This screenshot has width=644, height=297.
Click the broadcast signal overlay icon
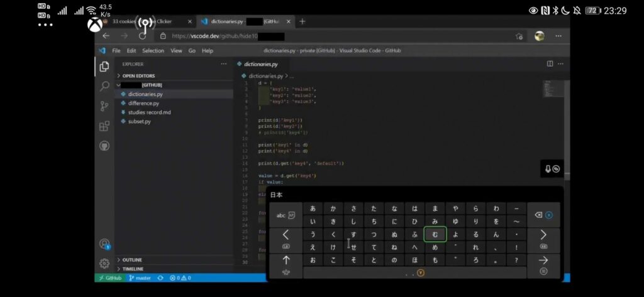pos(145,24)
